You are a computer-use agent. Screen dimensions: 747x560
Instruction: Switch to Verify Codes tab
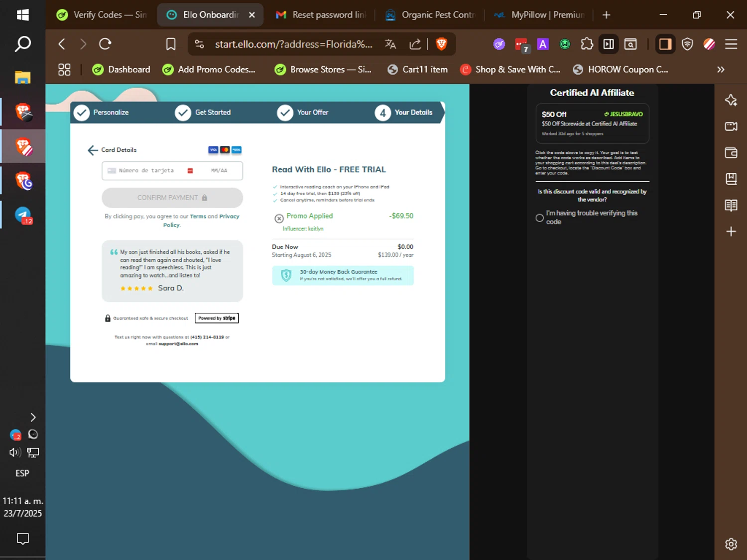102,15
